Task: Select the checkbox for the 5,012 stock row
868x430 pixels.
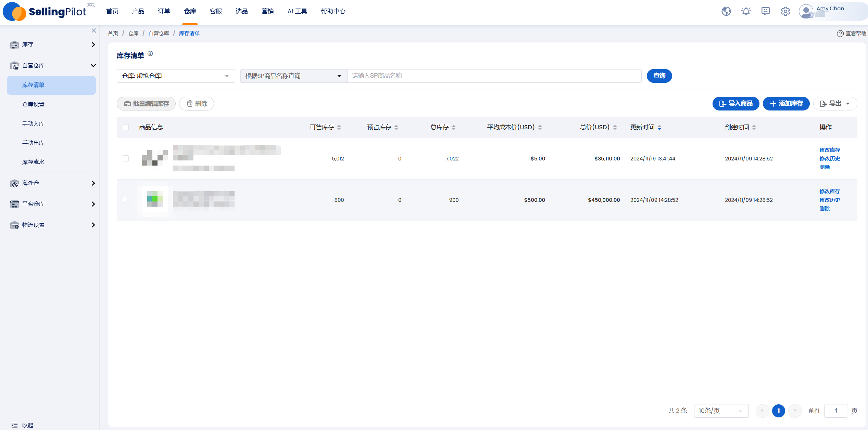Action: [126, 158]
